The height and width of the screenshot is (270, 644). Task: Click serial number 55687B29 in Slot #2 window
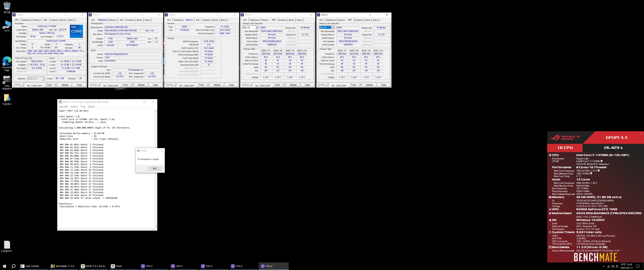[348, 45]
